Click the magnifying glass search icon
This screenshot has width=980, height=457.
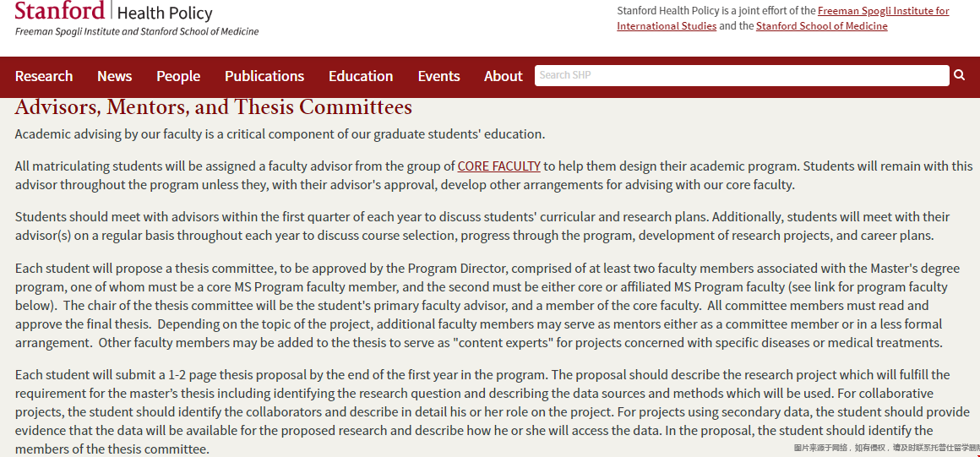point(959,75)
